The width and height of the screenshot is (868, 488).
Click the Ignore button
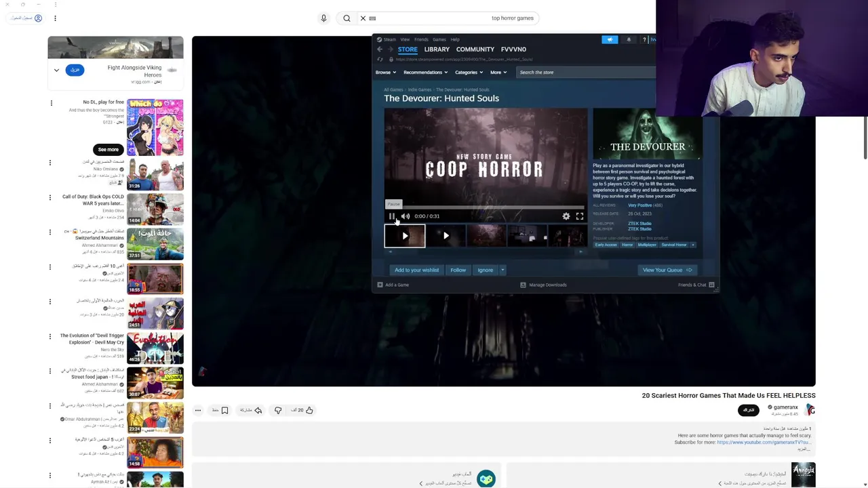pos(485,270)
